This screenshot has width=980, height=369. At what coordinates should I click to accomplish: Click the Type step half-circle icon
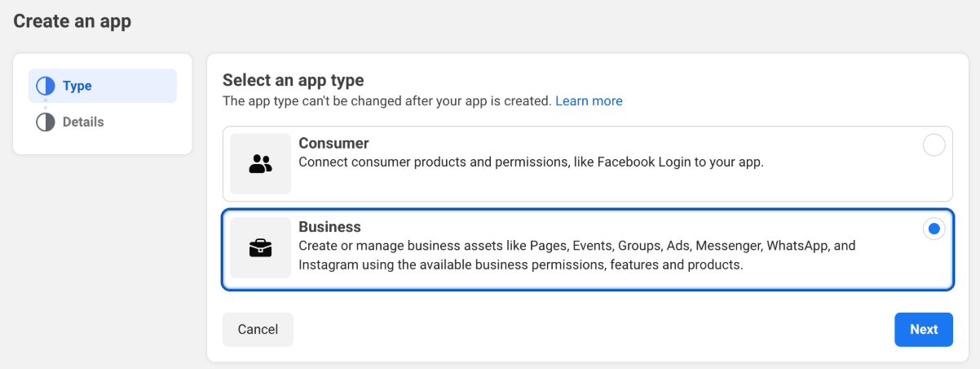point(46,86)
